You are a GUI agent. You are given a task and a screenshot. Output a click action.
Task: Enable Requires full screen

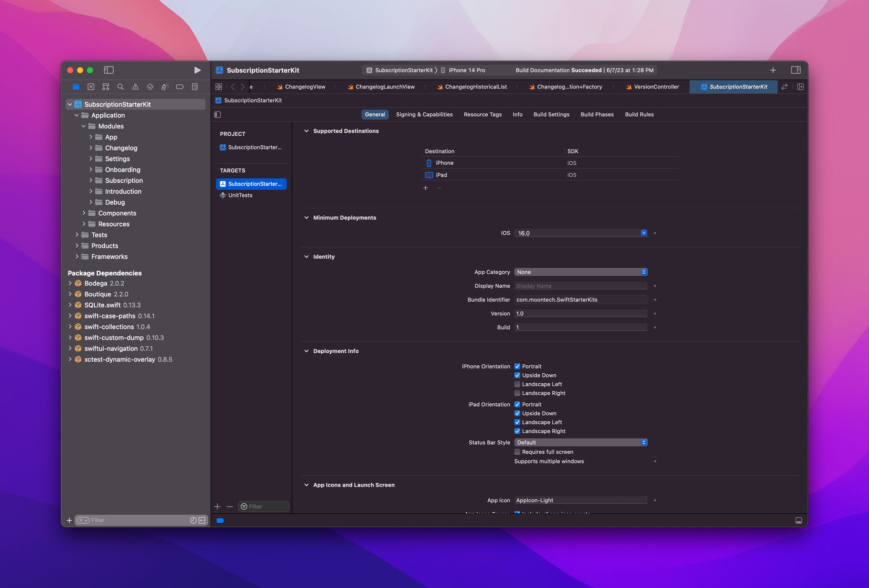[x=517, y=452]
